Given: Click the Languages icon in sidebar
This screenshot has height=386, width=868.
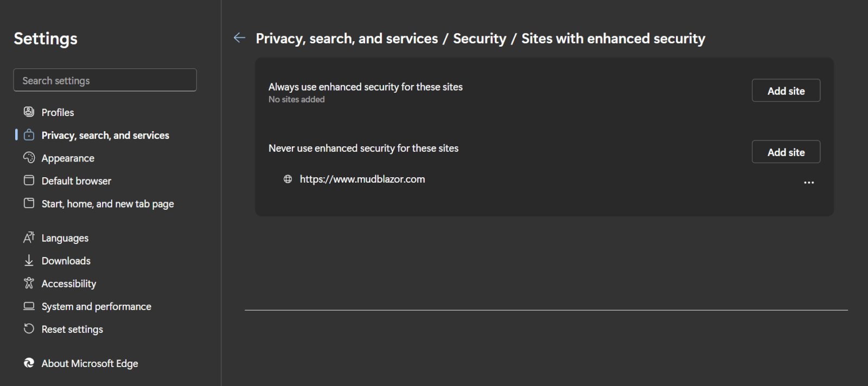Looking at the screenshot, I should 29,237.
